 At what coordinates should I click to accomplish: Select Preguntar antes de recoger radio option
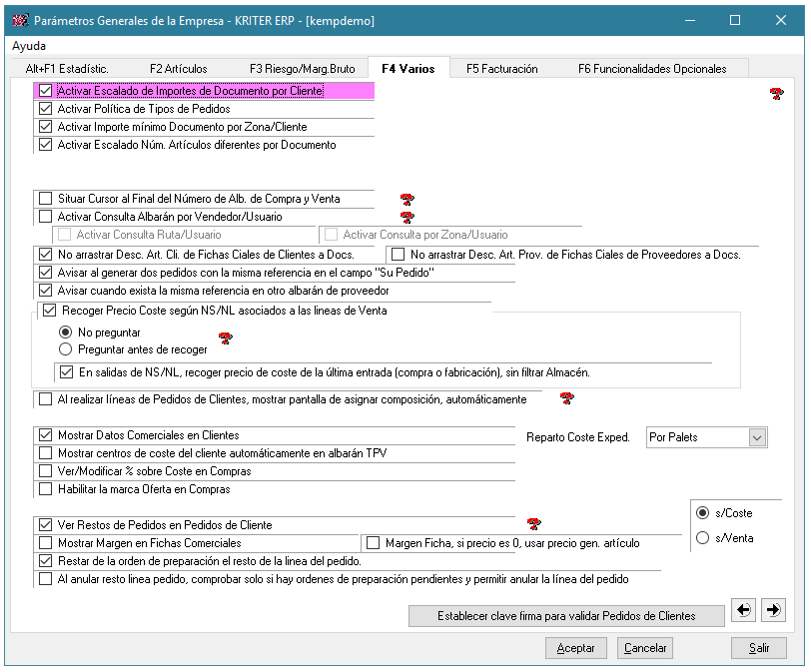pyautogui.click(x=66, y=349)
